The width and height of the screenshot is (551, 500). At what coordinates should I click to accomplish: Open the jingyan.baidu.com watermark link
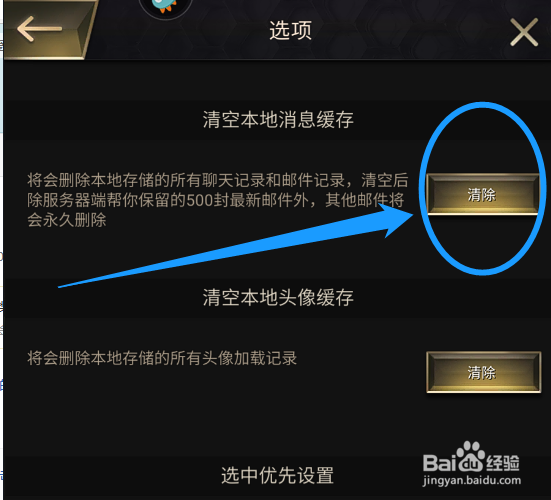(x=472, y=480)
